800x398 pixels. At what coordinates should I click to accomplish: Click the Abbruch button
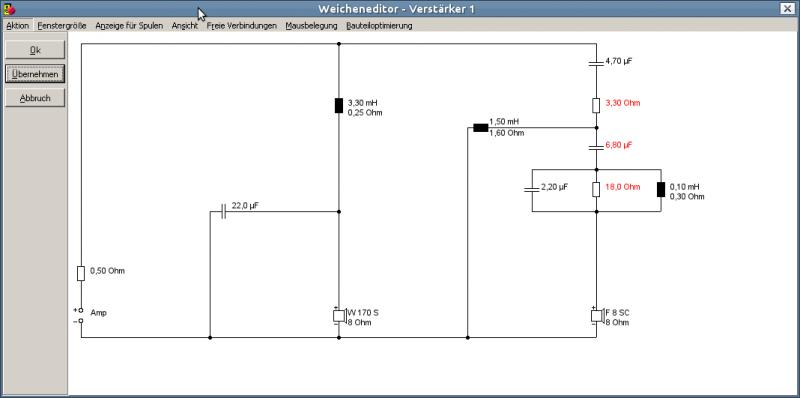tap(35, 98)
